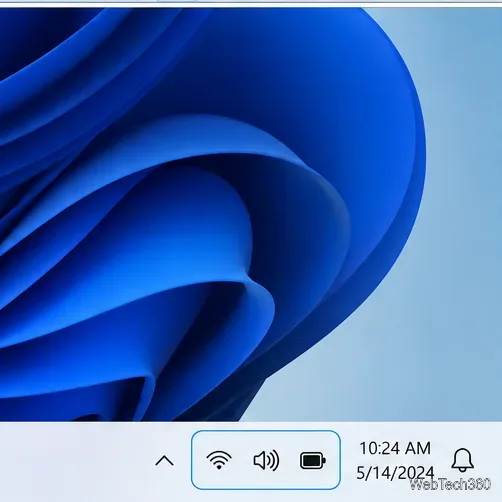Open Wi-Fi network settings icon

[219, 460]
